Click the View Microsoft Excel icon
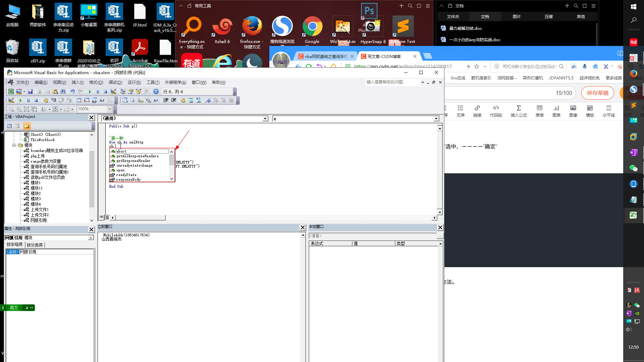 11,92
